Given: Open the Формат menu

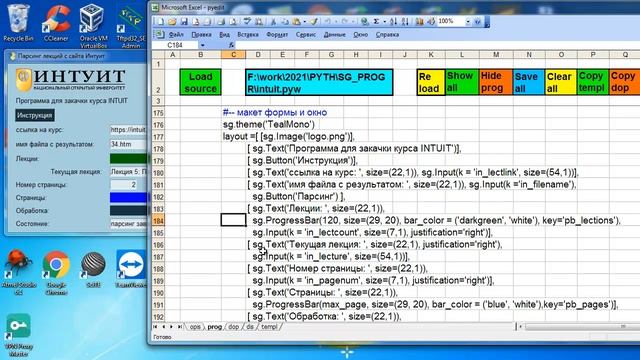Looking at the screenshot, I should tap(277, 35).
